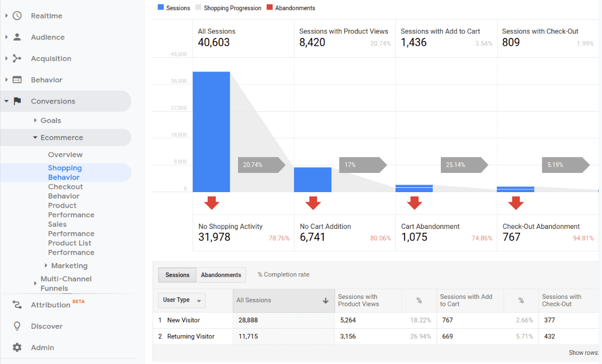The image size is (602, 364).
Task: Click the Audience person icon
Action: point(17,37)
